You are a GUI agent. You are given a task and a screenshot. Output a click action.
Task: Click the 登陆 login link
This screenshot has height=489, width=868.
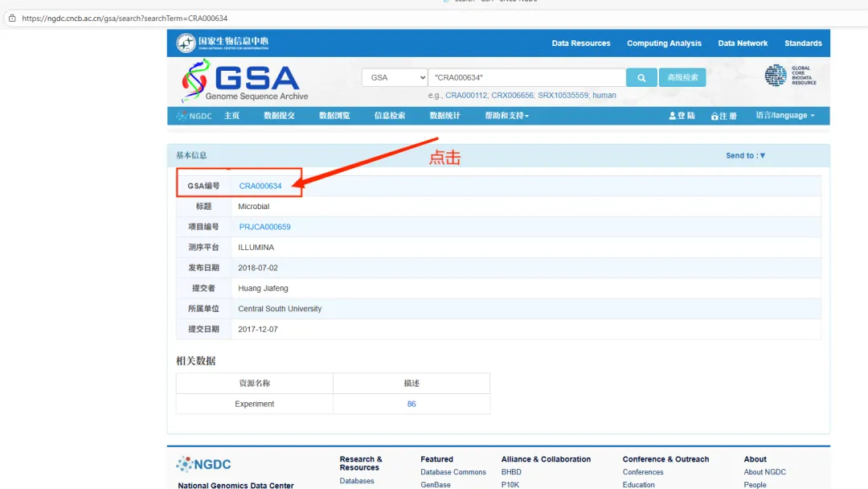pyautogui.click(x=682, y=116)
